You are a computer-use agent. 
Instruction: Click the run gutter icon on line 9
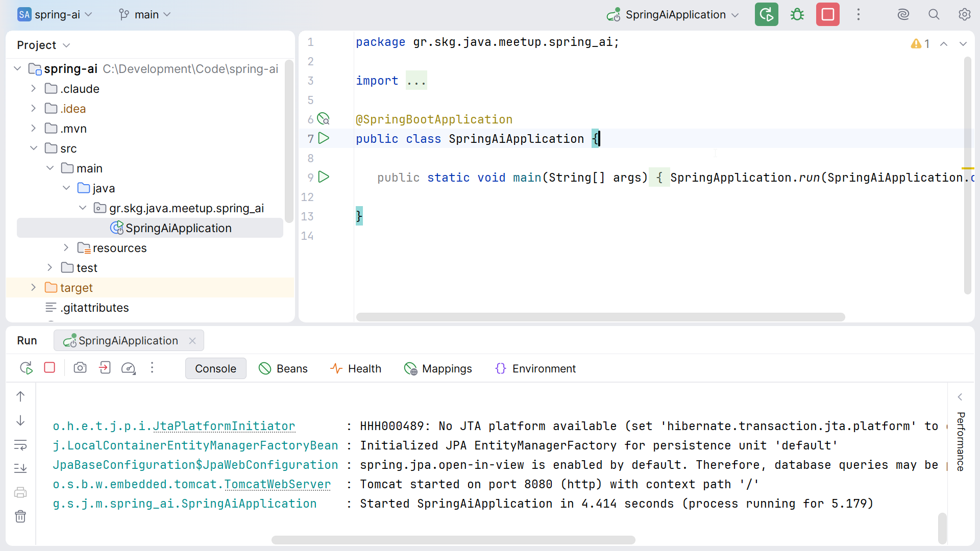pos(324,177)
